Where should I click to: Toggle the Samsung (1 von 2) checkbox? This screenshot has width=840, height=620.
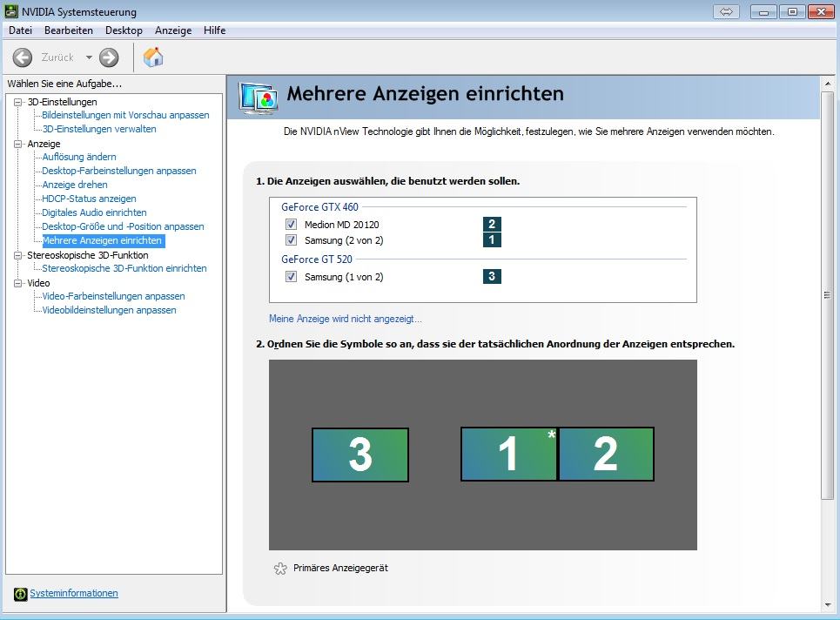tap(291, 277)
